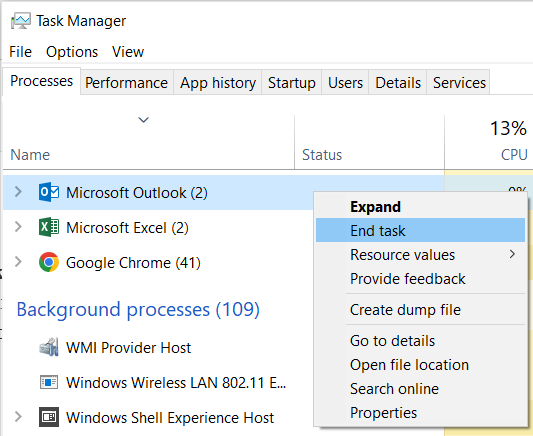Click the WMI Provider Host icon
Screen dimensions: 533x436
point(49,347)
